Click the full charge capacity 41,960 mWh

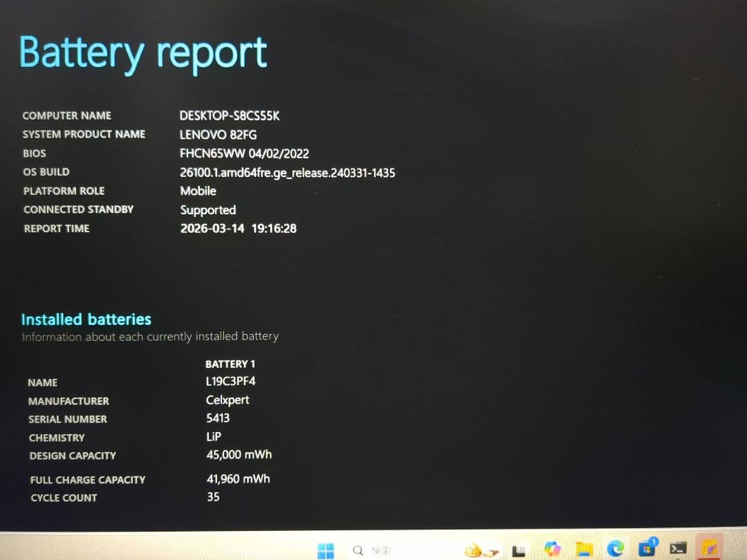pyautogui.click(x=238, y=478)
